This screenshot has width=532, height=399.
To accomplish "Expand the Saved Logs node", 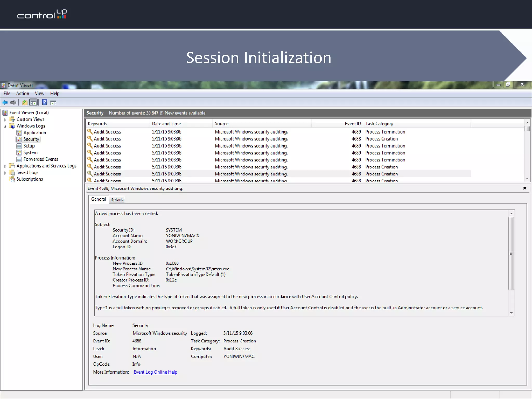I will tap(5, 173).
